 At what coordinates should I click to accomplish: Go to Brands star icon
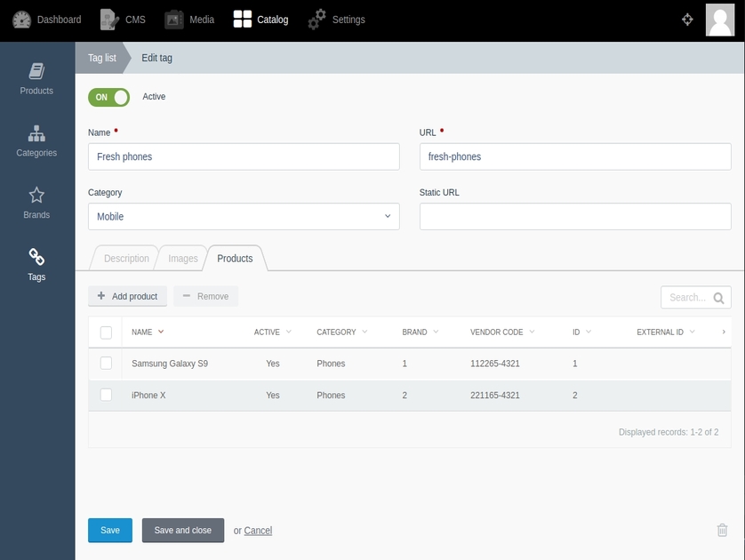[x=36, y=196]
